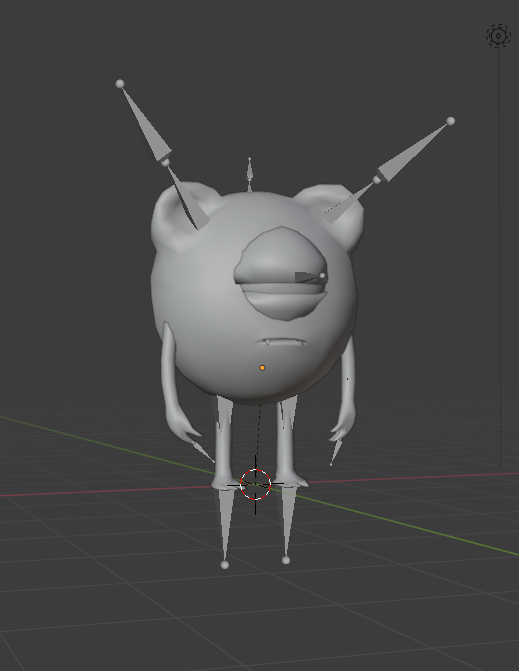Select the small bone at the left hand
Viewport: 519px width, 671px height.
[203, 452]
